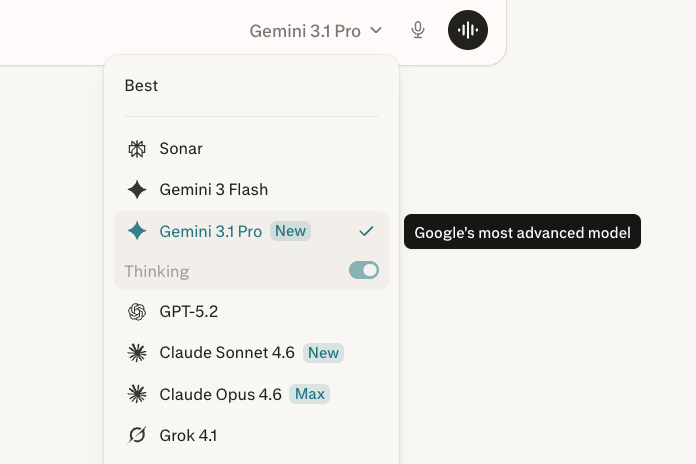Click the Claude Sonnet 4.6 starburst icon
Screen dimensions: 696x464
click(x=137, y=353)
